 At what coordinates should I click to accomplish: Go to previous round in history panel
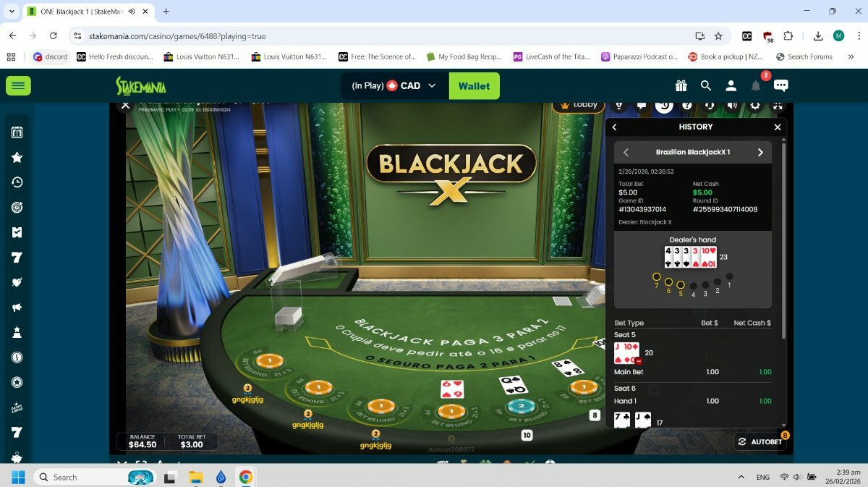[626, 152]
